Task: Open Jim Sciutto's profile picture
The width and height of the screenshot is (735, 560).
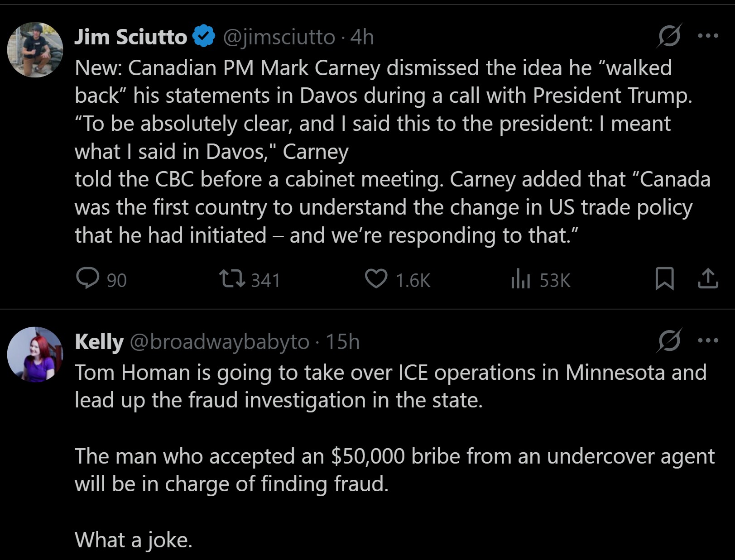Action: [35, 50]
